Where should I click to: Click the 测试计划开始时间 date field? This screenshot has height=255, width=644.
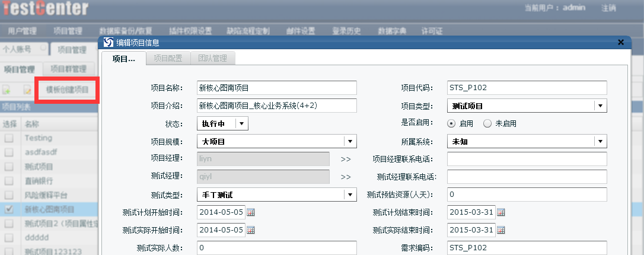[221, 212]
